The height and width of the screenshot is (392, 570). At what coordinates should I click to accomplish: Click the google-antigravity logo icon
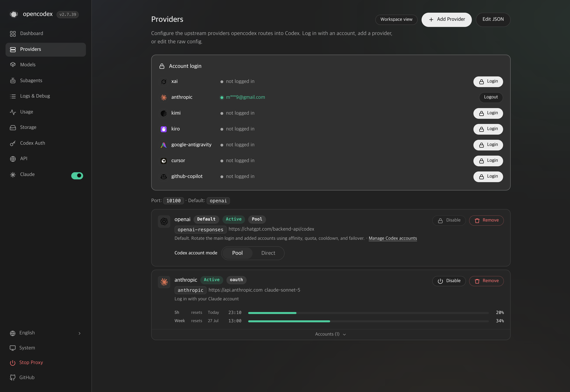[164, 145]
